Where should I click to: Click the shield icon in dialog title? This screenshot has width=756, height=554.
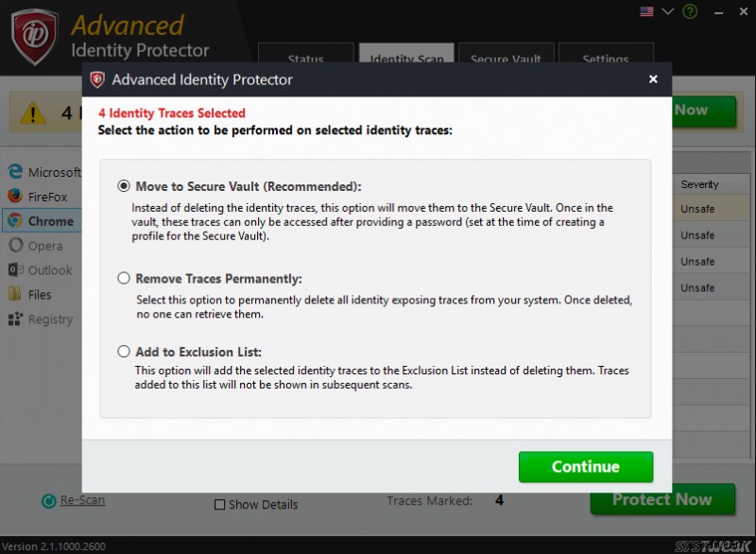click(x=97, y=79)
